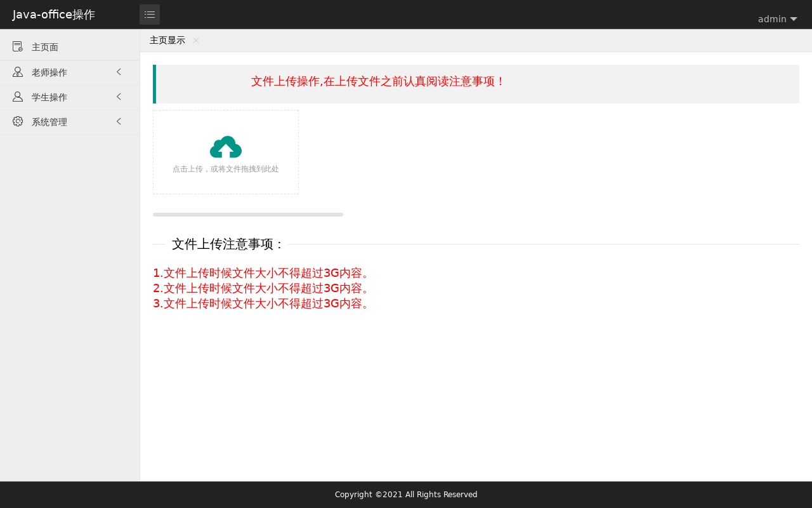812x508 pixels.
Task: Click the green cloud upload icon
Action: (226, 147)
